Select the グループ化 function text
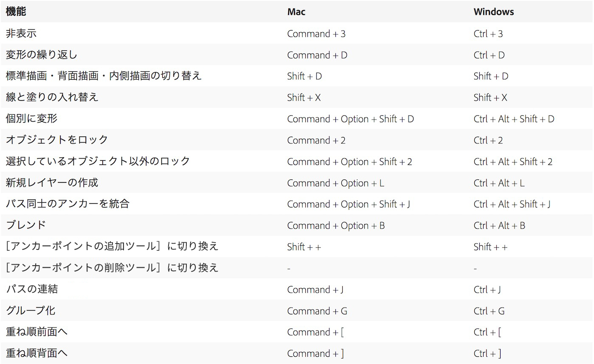Screen dimensions: 594x364 point(31,311)
